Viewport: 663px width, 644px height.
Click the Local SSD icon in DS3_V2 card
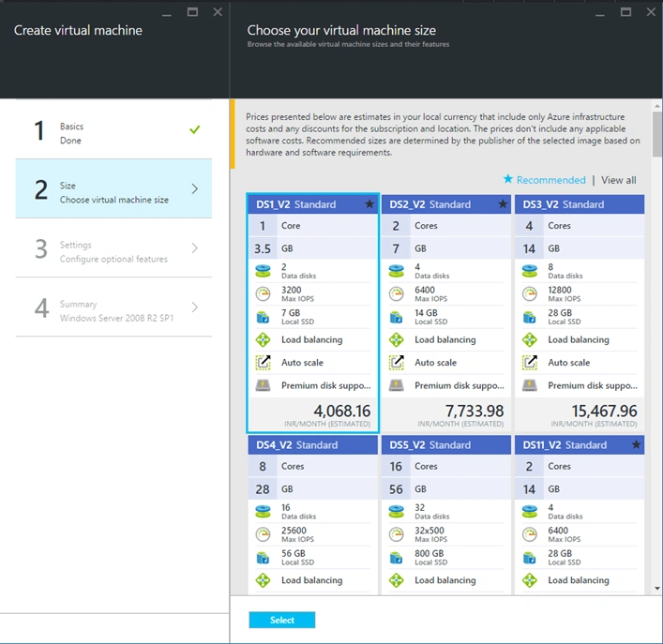(530, 317)
